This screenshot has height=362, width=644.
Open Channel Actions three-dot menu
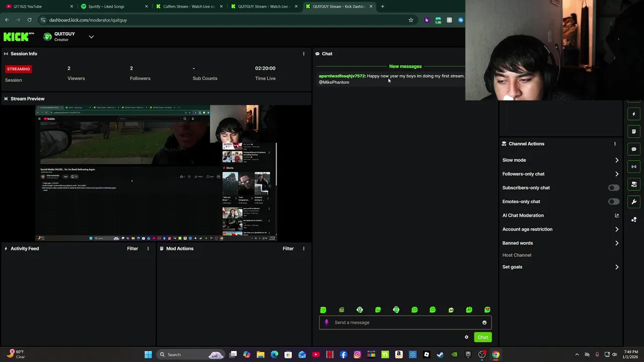615,144
